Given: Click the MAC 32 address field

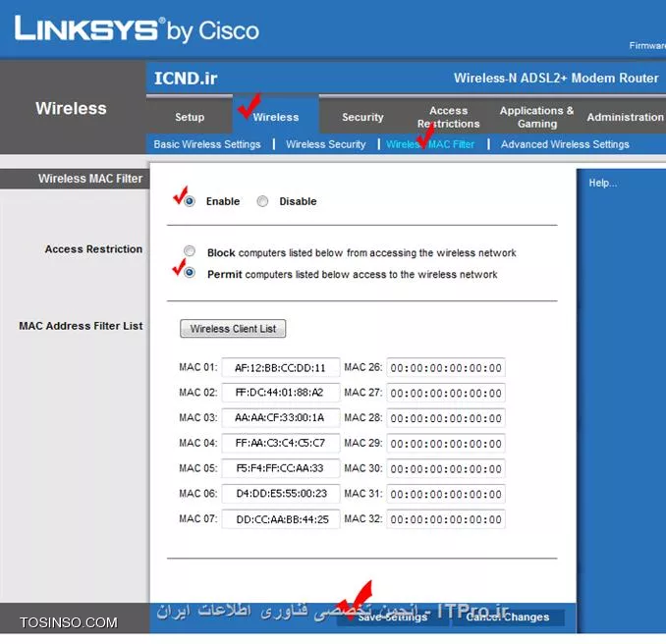Looking at the screenshot, I should (x=446, y=519).
